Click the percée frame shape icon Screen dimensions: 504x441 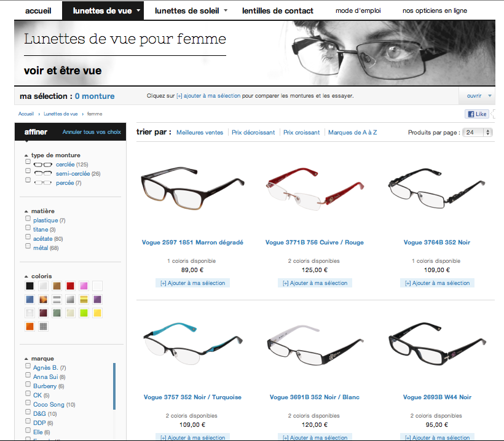click(x=43, y=183)
